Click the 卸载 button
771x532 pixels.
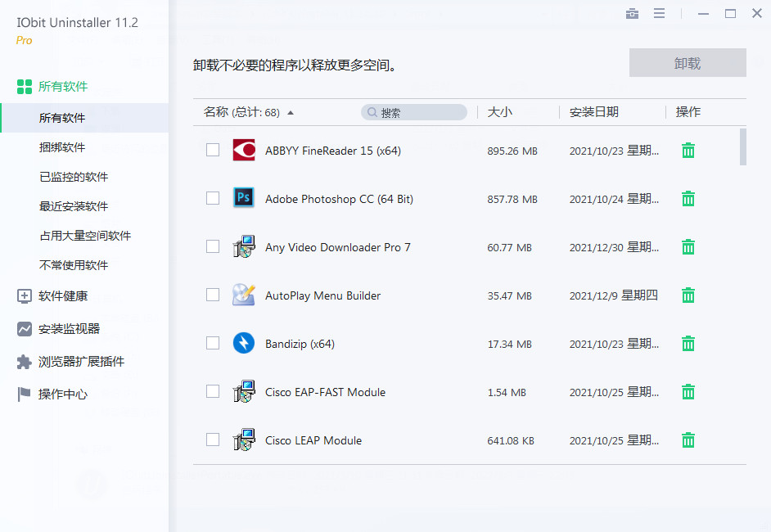tap(688, 62)
